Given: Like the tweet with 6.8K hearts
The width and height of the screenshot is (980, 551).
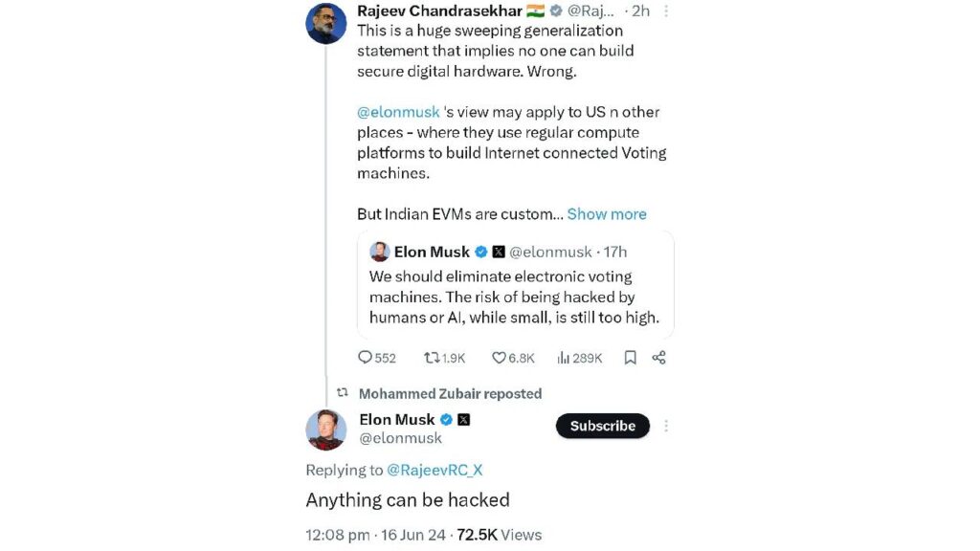Looking at the screenshot, I should (499, 358).
